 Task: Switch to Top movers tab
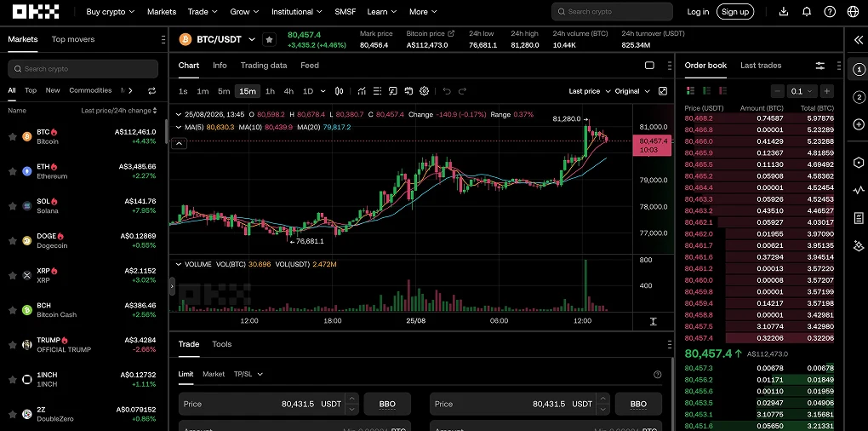coord(73,39)
